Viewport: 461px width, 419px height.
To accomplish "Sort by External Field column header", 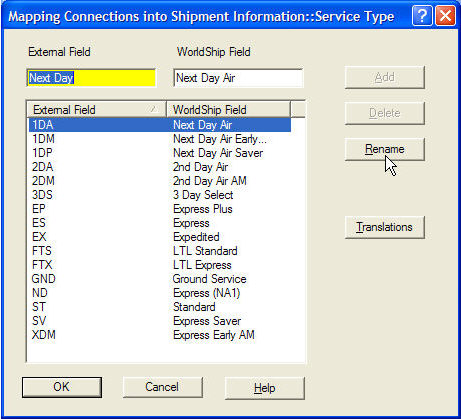I will tap(96, 109).
